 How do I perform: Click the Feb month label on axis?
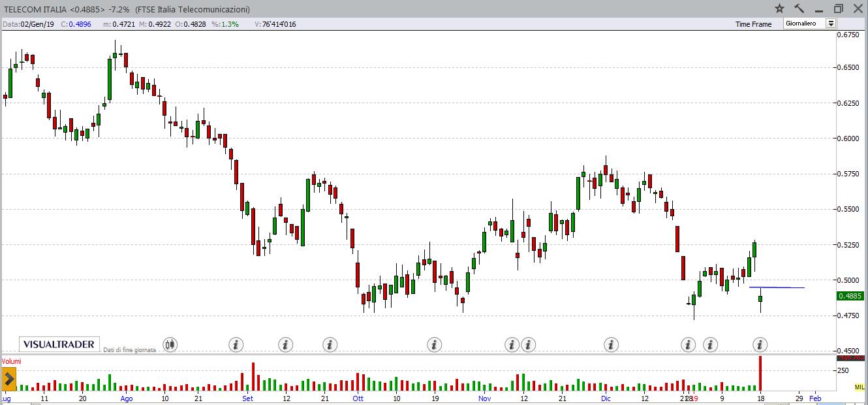point(815,398)
